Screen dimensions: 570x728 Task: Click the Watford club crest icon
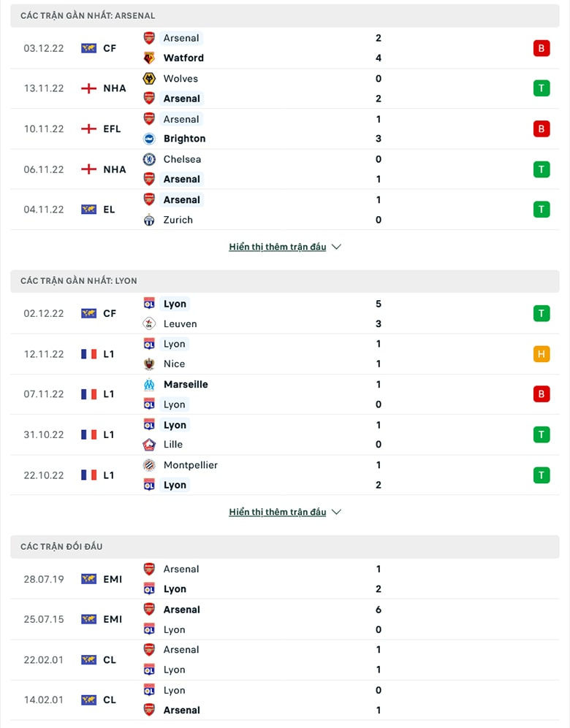pos(149,58)
